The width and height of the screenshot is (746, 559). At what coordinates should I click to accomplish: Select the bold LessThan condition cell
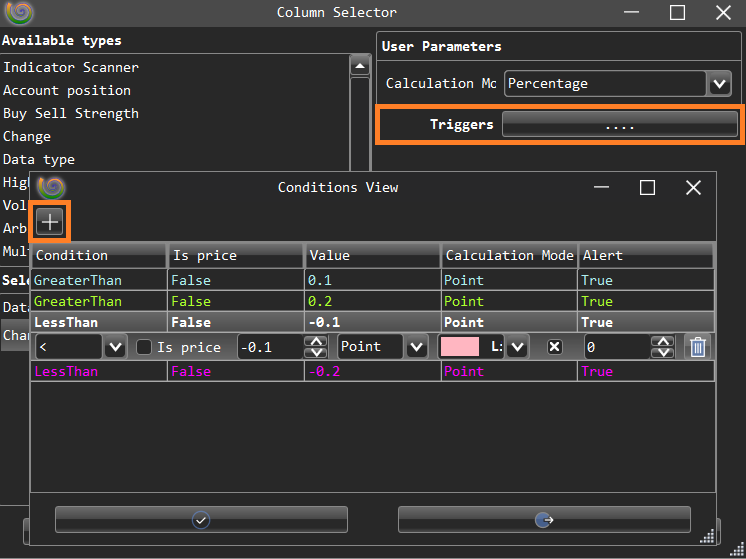[99, 322]
